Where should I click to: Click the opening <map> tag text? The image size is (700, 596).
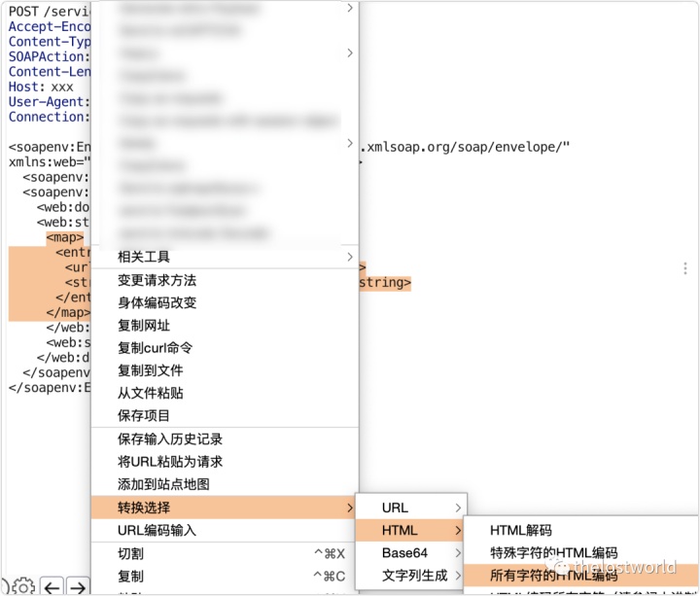click(x=65, y=237)
